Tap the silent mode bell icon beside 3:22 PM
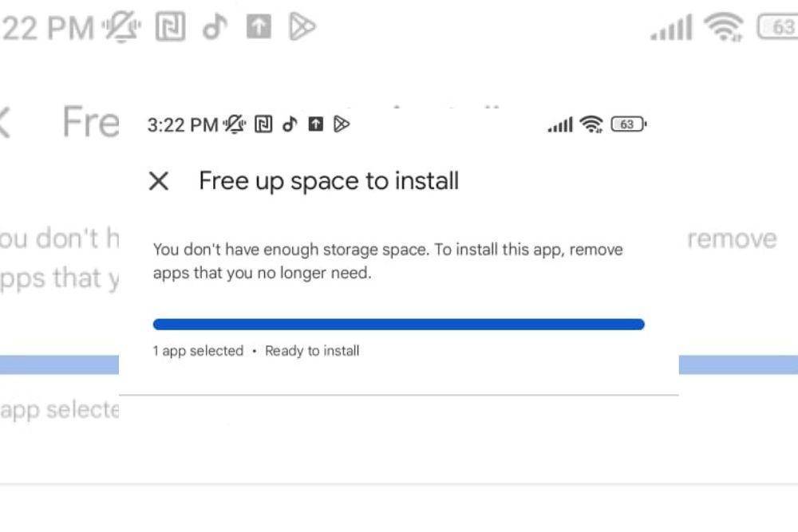The image size is (798, 532). click(x=235, y=124)
